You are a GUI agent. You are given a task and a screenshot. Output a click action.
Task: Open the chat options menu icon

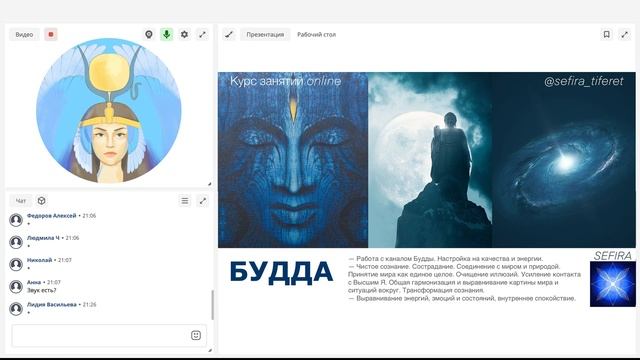(x=185, y=200)
